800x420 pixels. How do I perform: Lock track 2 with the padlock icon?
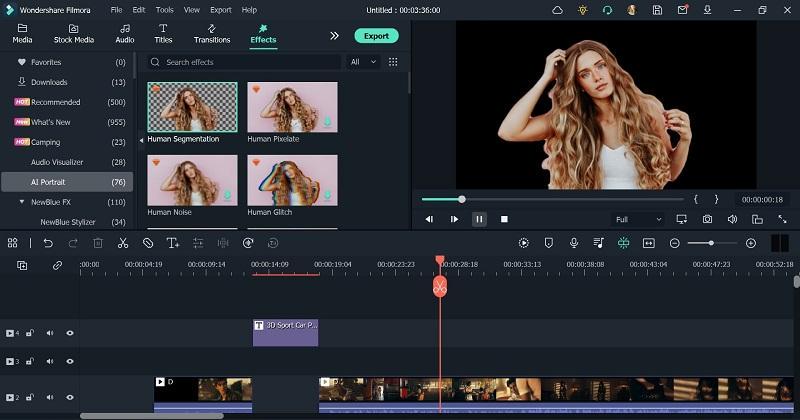pyautogui.click(x=30, y=397)
